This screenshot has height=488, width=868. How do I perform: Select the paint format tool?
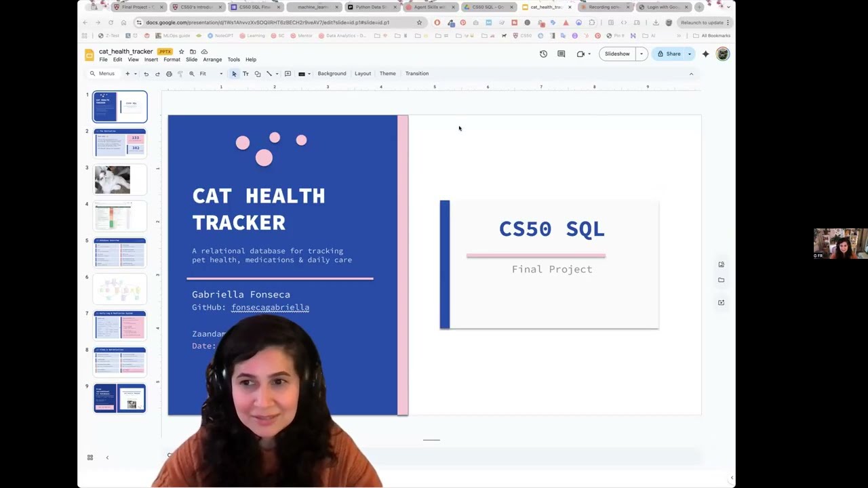click(180, 73)
